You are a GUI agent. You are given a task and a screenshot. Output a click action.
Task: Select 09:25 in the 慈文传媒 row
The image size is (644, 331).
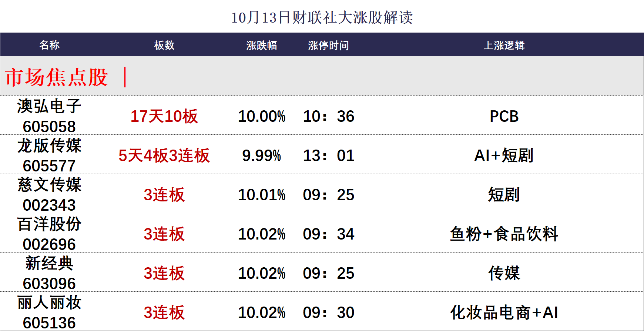(329, 195)
